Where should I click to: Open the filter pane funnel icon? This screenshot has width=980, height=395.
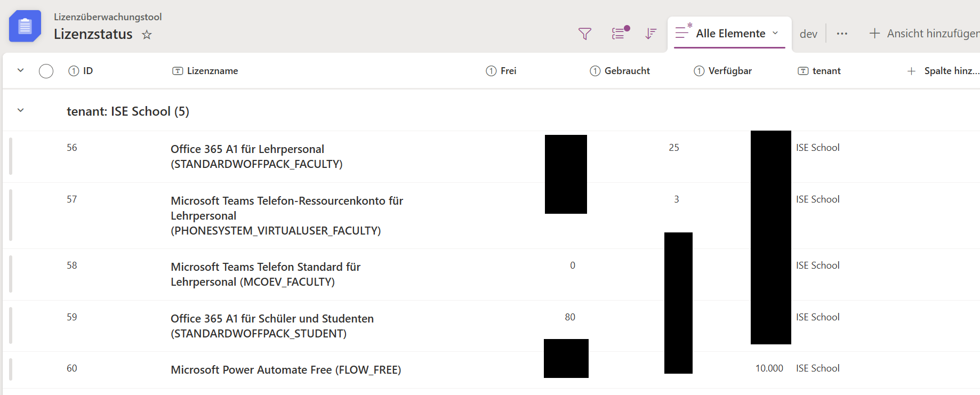tap(585, 34)
